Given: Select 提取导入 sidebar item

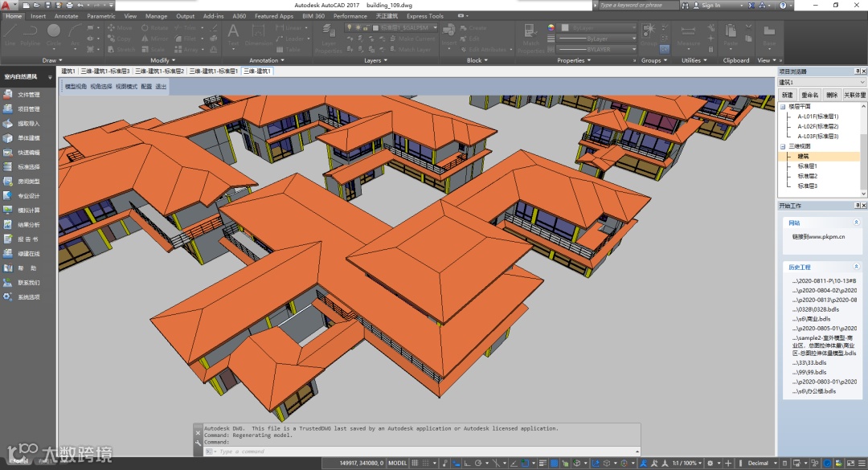Looking at the screenshot, I should (23, 124).
